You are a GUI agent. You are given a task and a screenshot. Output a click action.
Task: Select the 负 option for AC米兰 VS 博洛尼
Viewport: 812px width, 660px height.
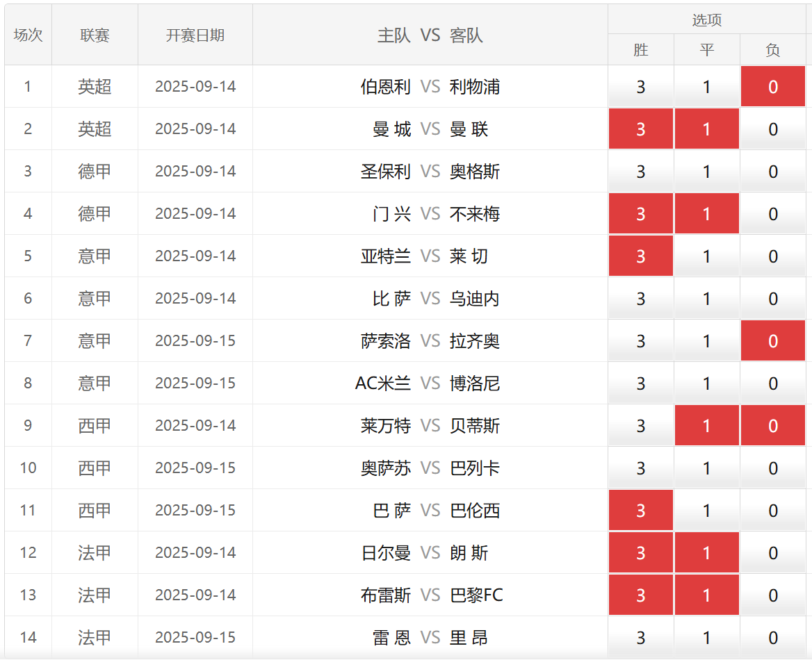point(772,383)
